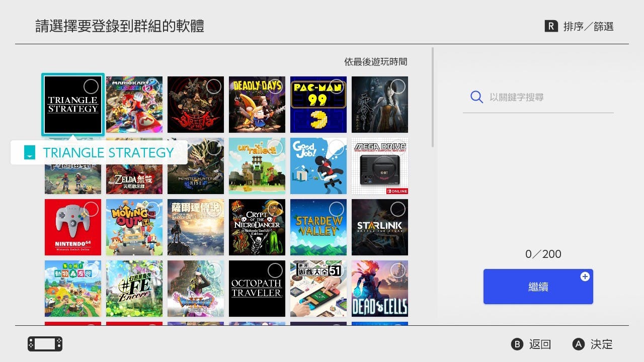The image size is (644, 362).
Task: Click the 依最後遊玩時間 sort order label
Action: [x=376, y=62]
